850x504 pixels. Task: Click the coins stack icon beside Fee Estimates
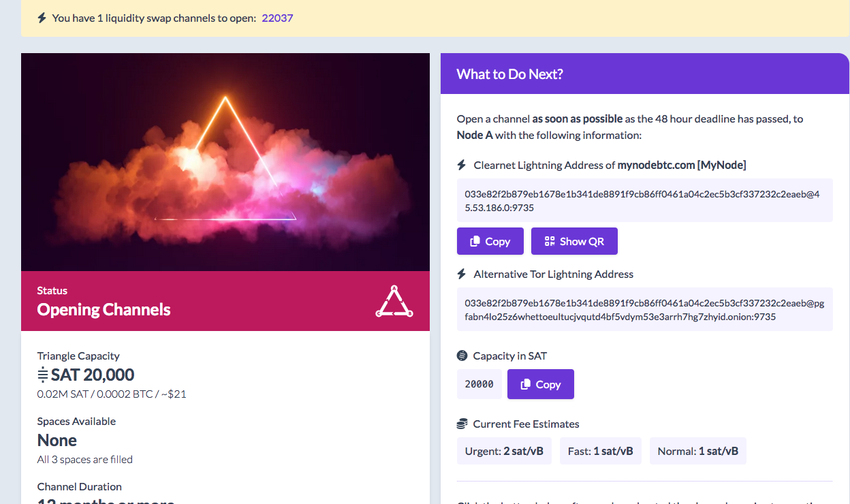pyautogui.click(x=462, y=424)
